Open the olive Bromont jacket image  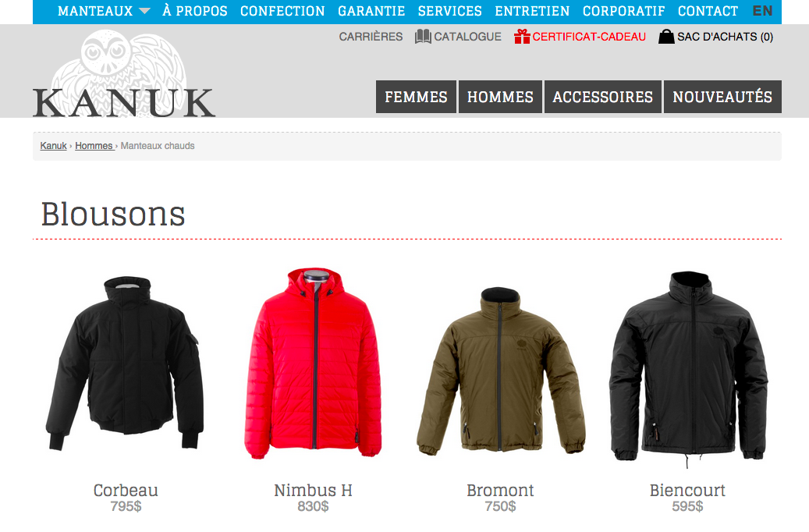coord(500,371)
